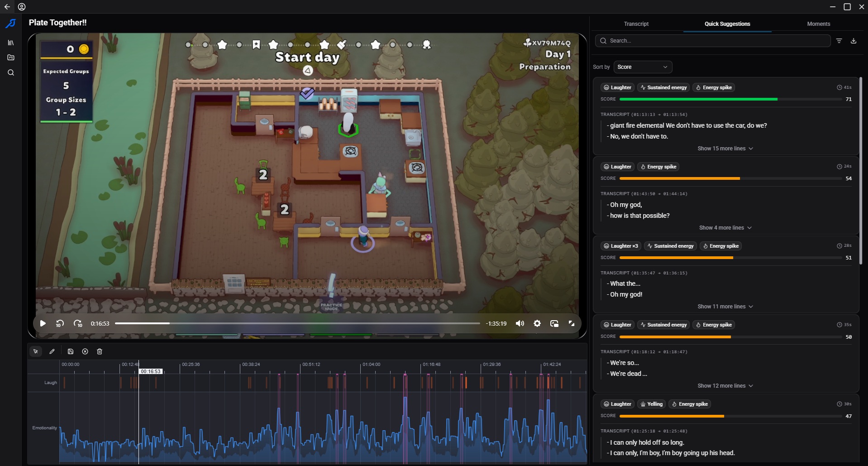The width and height of the screenshot is (868, 466).
Task: Click Sustained energy tag in score 71 card
Action: tap(663, 87)
